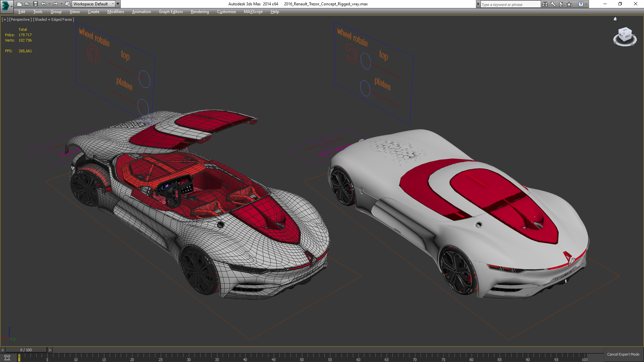Open the Rendering menu
This screenshot has width=644, height=362.
coord(200,12)
